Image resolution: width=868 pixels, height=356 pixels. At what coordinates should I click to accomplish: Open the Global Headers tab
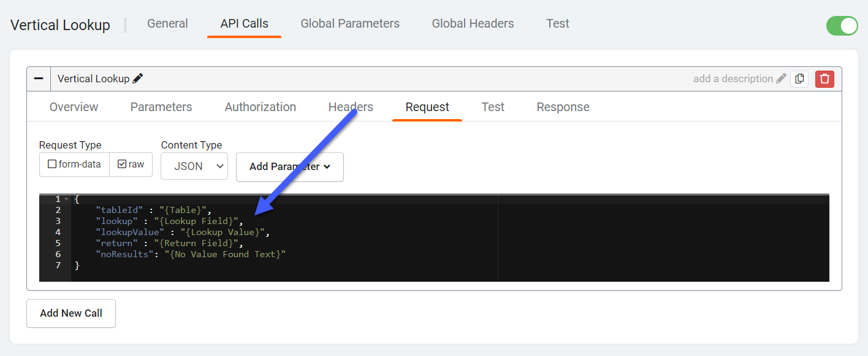pyautogui.click(x=473, y=23)
